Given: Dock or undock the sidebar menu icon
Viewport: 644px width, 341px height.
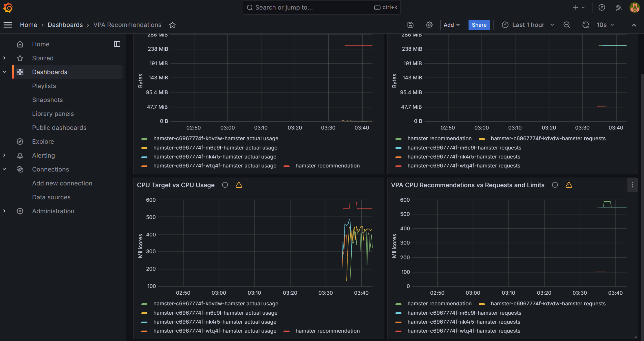Looking at the screenshot, I should [117, 44].
